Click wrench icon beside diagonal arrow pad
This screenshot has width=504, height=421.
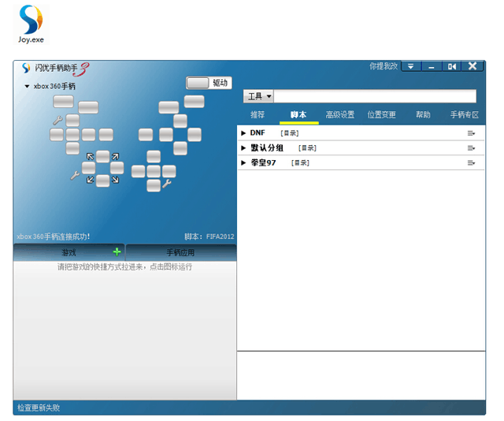pos(75,175)
